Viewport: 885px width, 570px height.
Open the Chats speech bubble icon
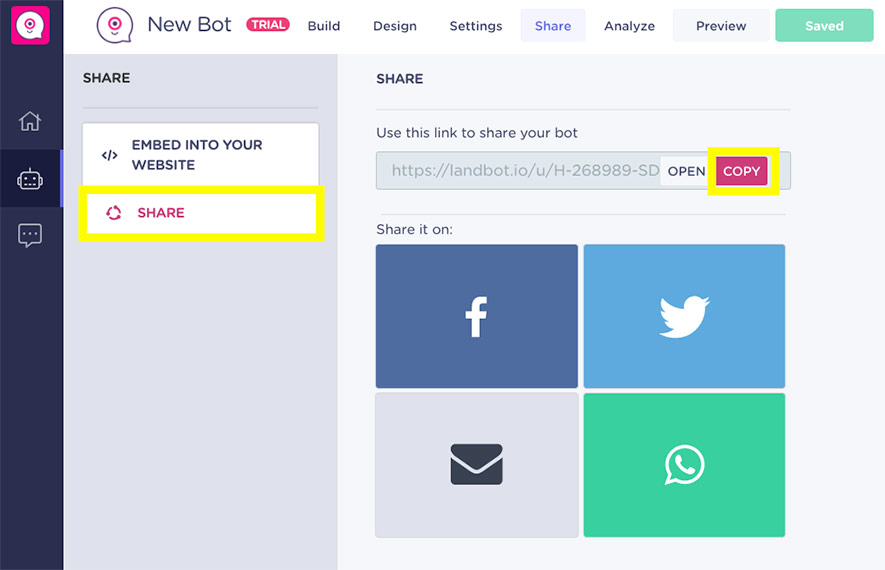[x=30, y=235]
